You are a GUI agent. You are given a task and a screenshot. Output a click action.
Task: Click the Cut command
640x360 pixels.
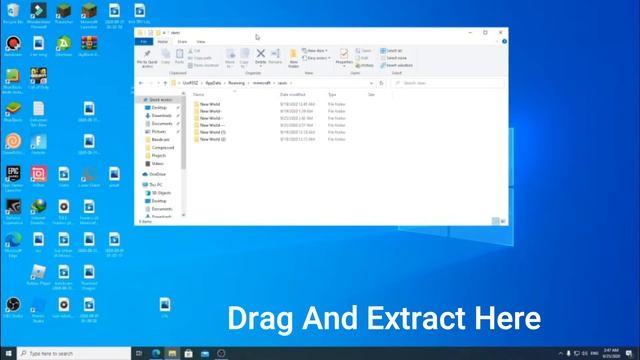pyautogui.click(x=195, y=51)
